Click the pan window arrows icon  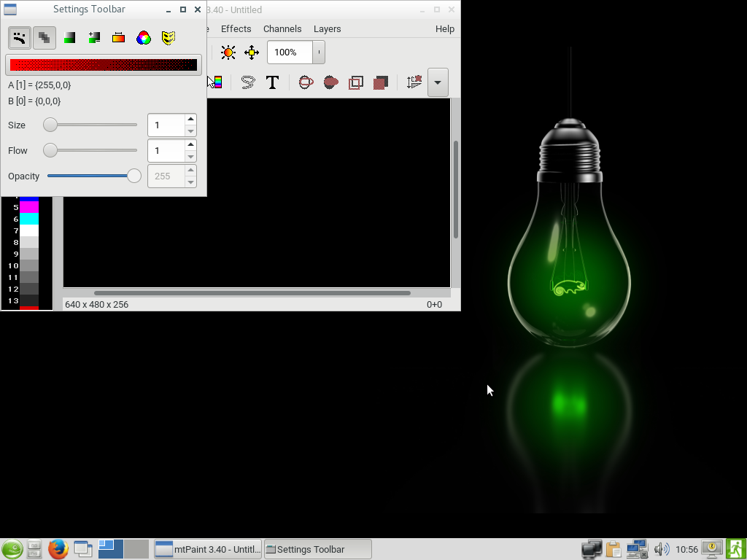252,52
